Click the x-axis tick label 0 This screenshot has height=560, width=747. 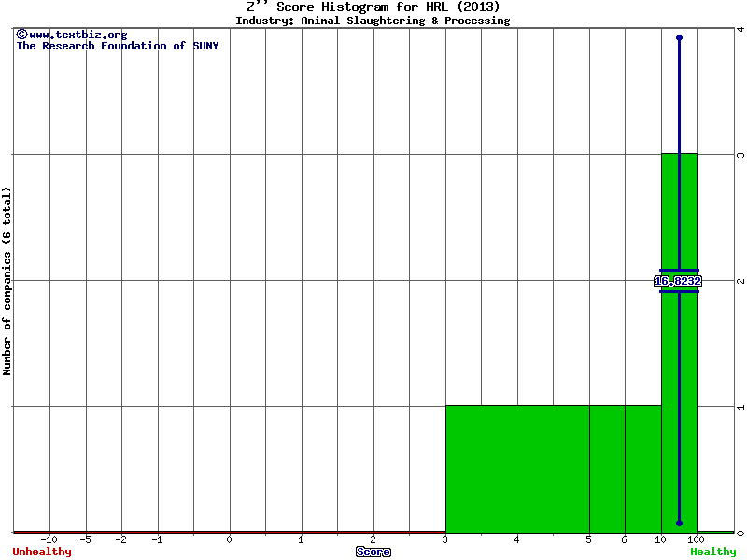coord(229,539)
